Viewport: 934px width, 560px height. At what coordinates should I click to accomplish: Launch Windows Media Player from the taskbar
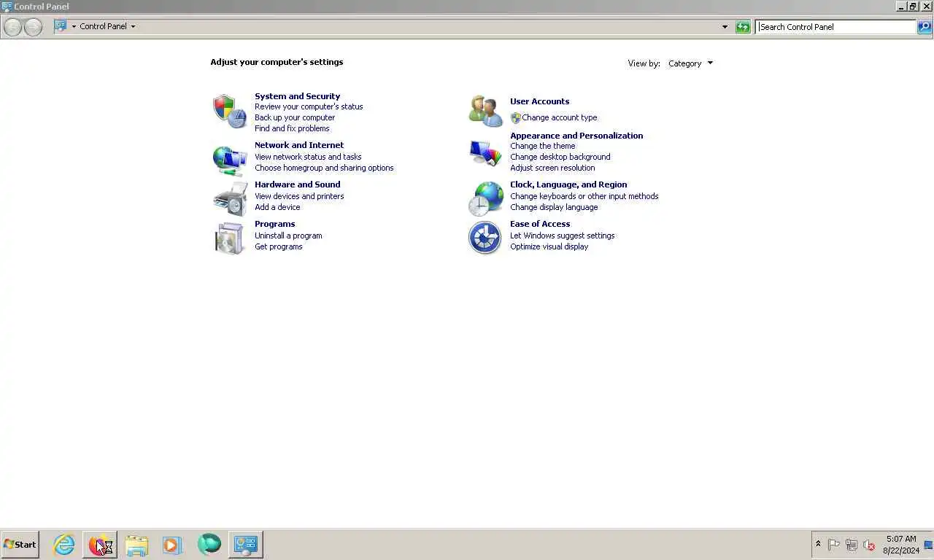point(172,544)
